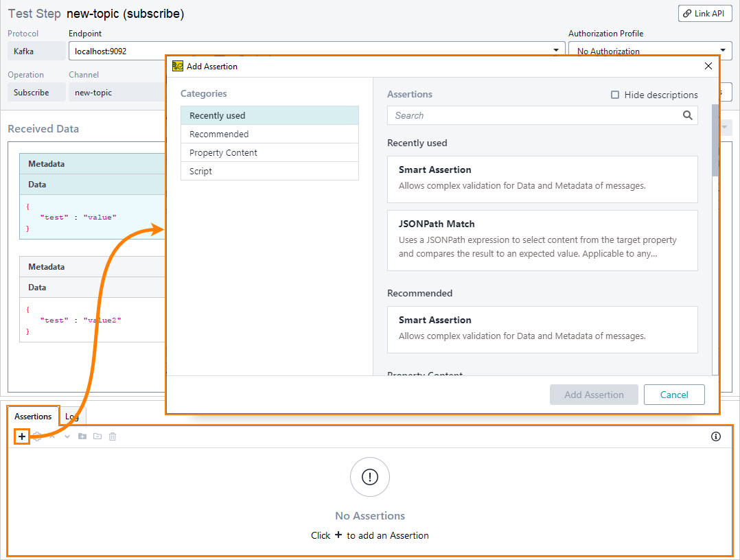Screen dimensions: 740x560
Task: Open the No Authorization profile dropdown
Action: coord(723,51)
